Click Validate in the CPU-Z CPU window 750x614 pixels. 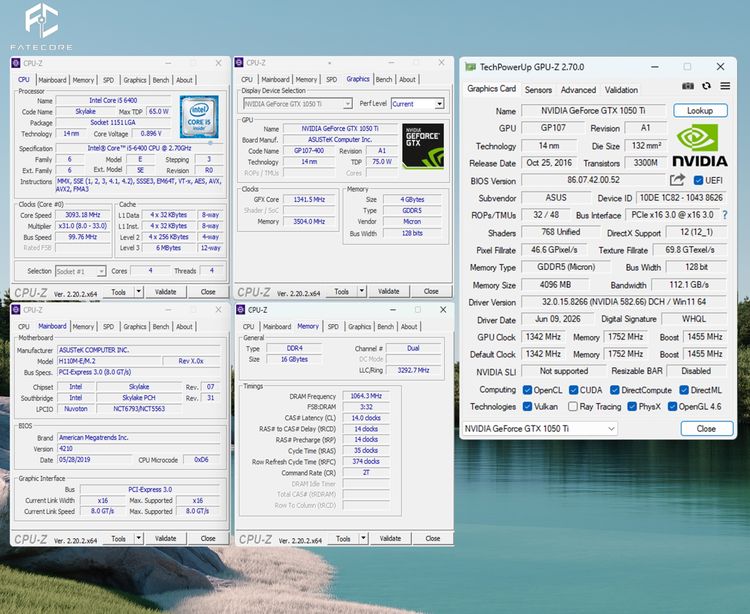click(165, 292)
